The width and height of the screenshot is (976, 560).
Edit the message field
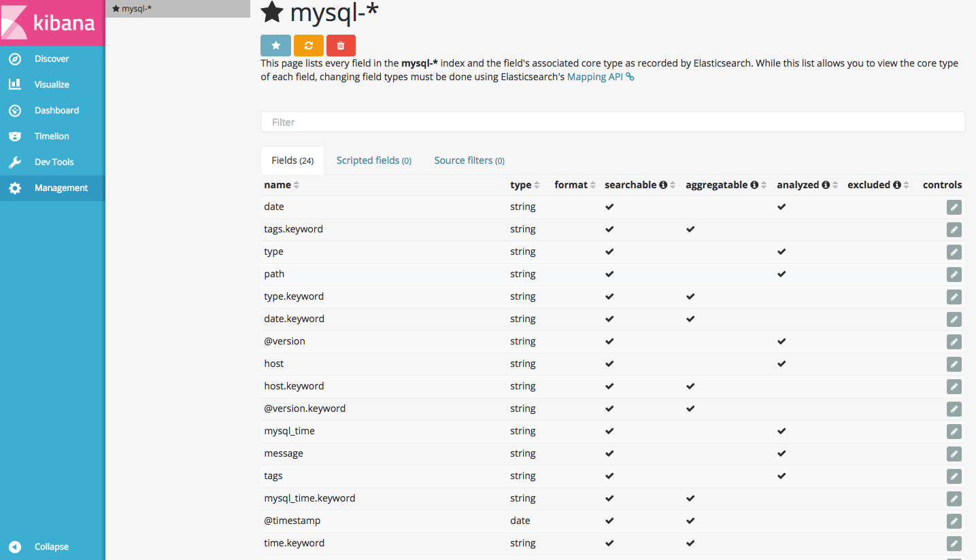pyautogui.click(x=954, y=454)
